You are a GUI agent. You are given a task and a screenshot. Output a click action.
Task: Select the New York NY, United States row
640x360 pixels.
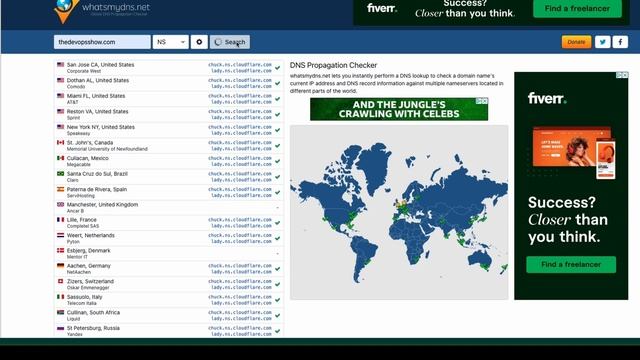click(169, 130)
